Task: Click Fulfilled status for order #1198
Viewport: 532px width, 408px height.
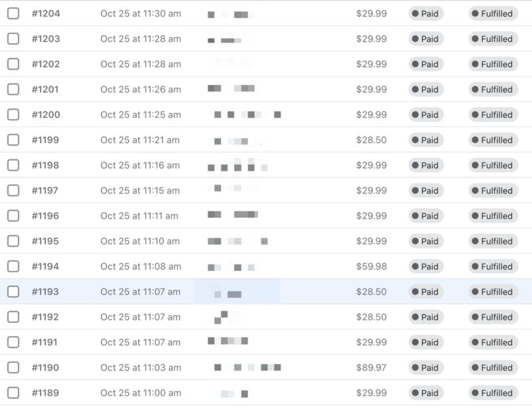Action: pyautogui.click(x=493, y=165)
